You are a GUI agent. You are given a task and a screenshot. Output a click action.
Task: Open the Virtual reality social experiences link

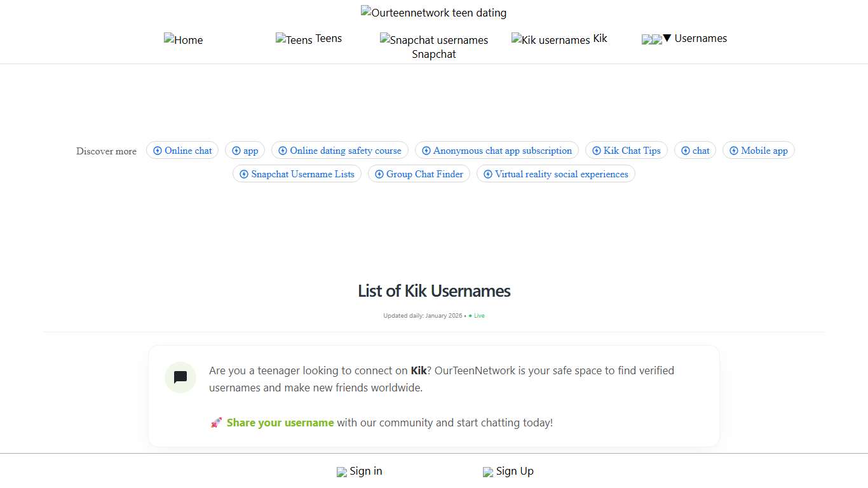(555, 173)
